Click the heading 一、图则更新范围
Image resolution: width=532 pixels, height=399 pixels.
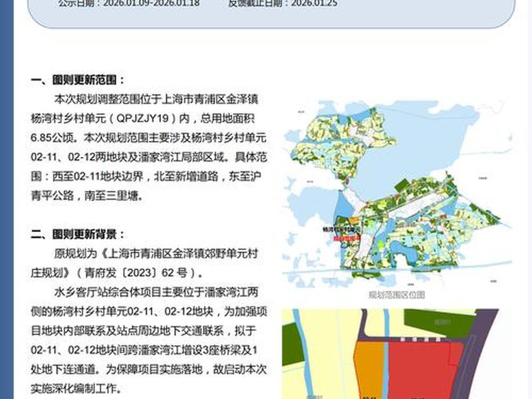(x=78, y=80)
